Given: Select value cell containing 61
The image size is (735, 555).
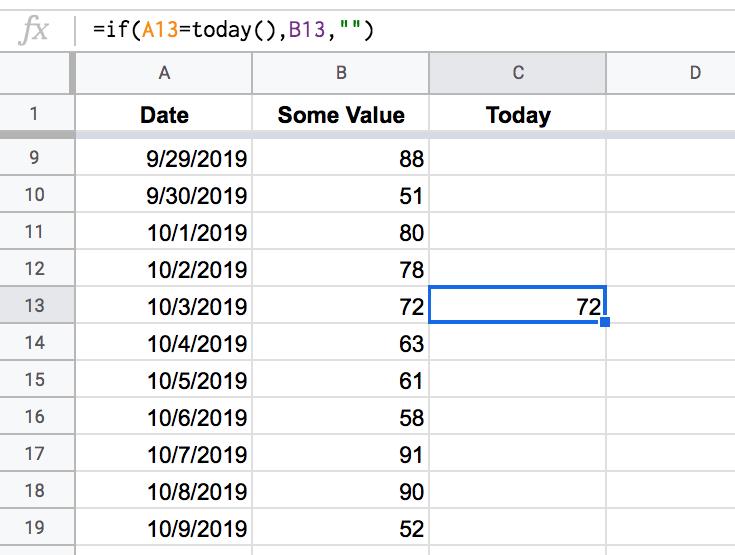Looking at the screenshot, I should (341, 380).
